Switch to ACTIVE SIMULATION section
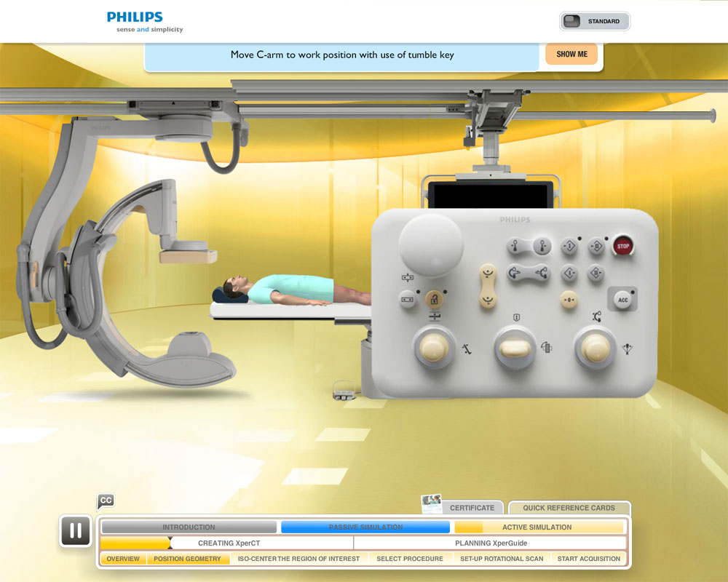This screenshot has width=728, height=582. pyautogui.click(x=539, y=527)
